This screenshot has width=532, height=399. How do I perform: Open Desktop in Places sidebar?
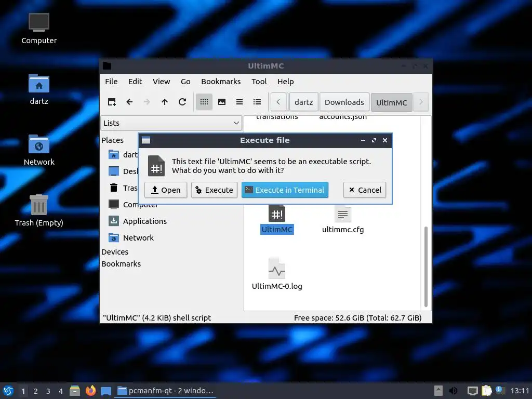pyautogui.click(x=123, y=171)
